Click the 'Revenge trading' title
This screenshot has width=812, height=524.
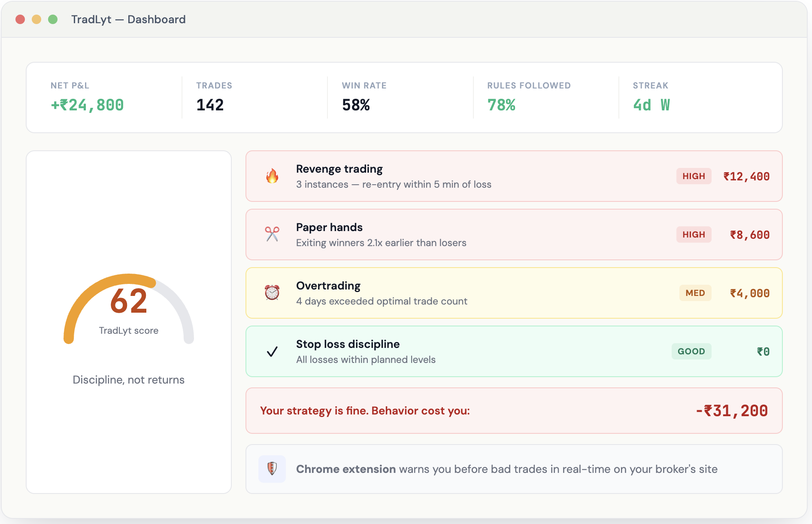[339, 169]
